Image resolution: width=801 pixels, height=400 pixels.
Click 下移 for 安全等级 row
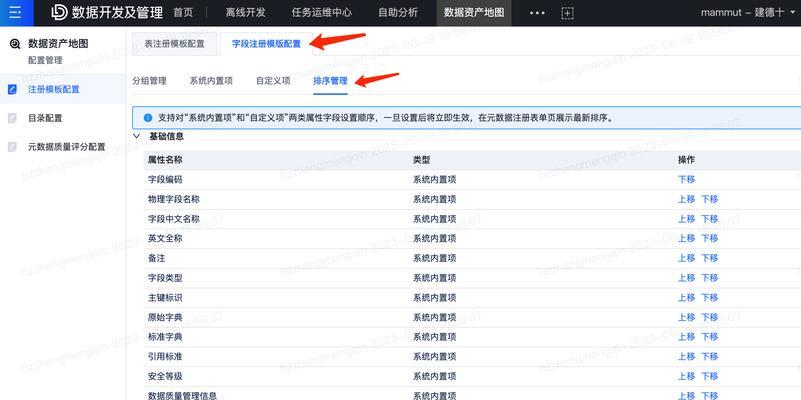click(709, 377)
